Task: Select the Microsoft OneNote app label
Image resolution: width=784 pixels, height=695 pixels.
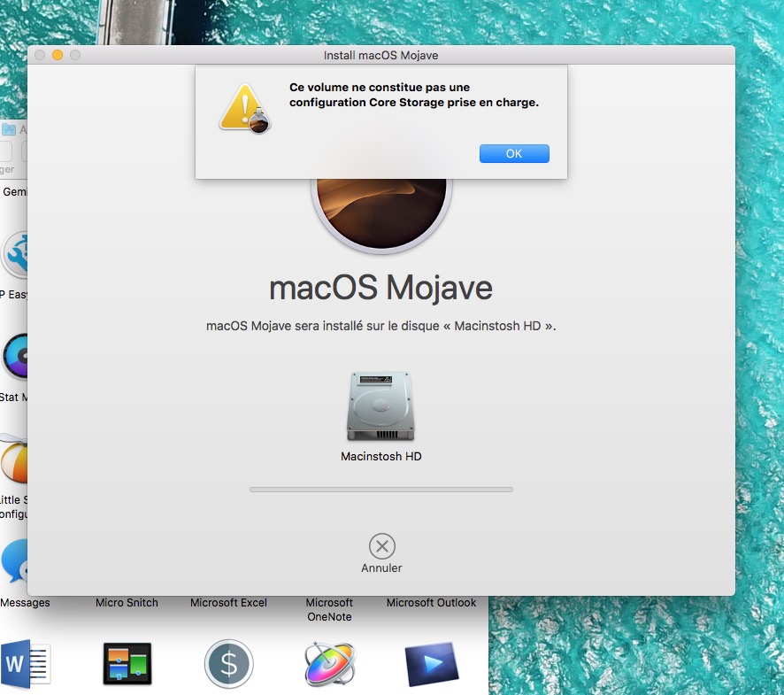Action: click(x=329, y=609)
